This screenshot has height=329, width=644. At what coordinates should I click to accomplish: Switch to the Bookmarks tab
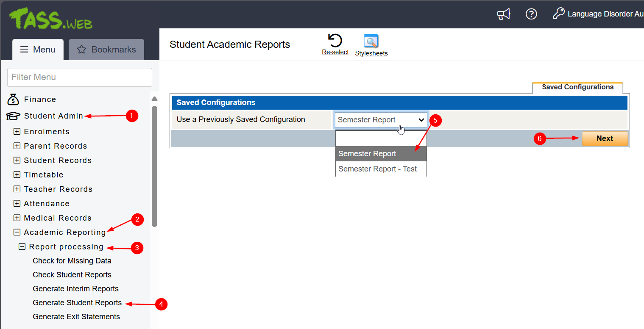106,50
